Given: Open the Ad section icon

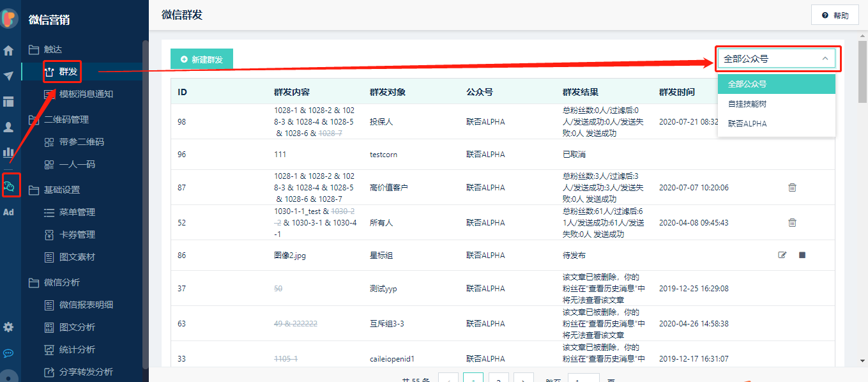Looking at the screenshot, I should [8, 212].
